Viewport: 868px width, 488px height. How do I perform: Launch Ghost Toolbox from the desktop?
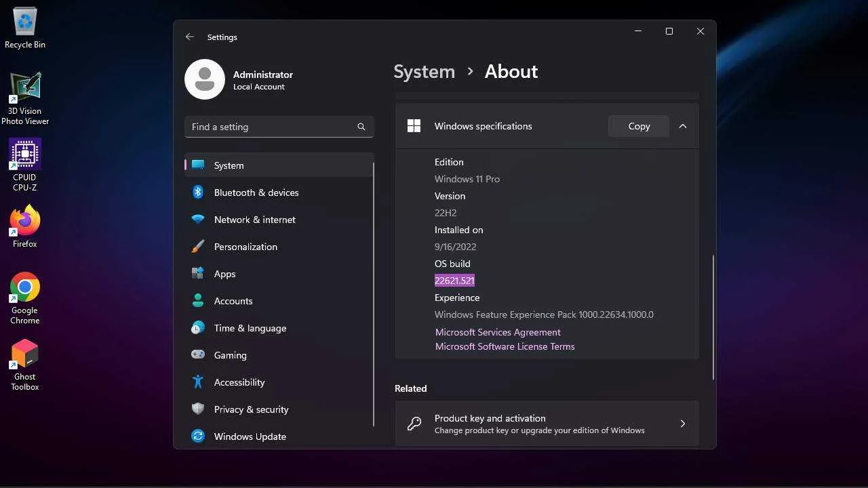(25, 365)
